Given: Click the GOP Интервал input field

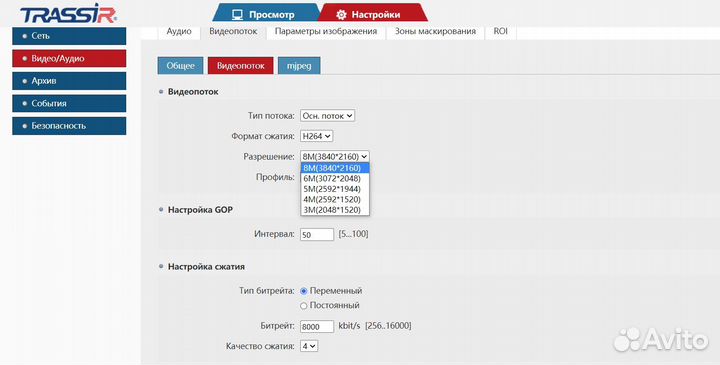Looking at the screenshot, I should point(317,235).
